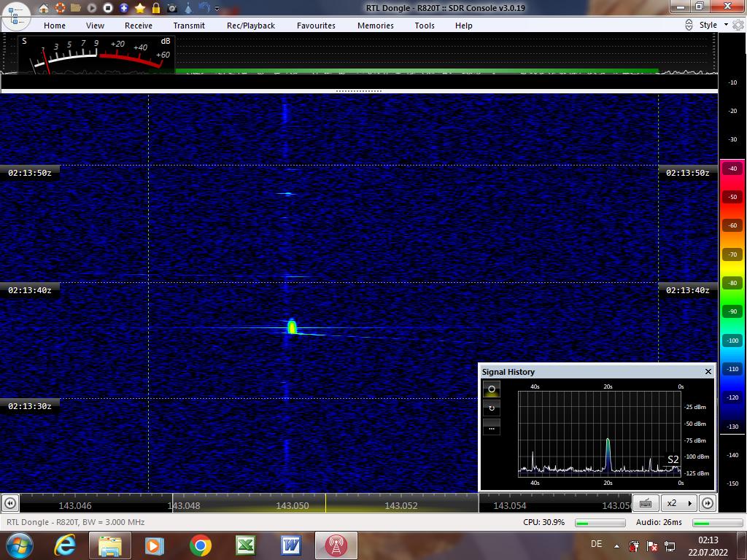The image size is (747, 560).
Task: Show hidden system tray icons arrow
Action: click(x=616, y=546)
